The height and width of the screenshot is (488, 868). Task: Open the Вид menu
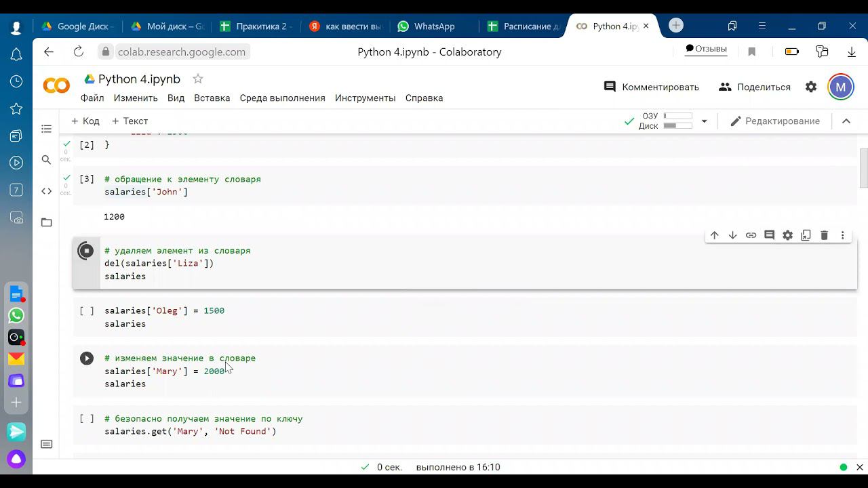176,98
